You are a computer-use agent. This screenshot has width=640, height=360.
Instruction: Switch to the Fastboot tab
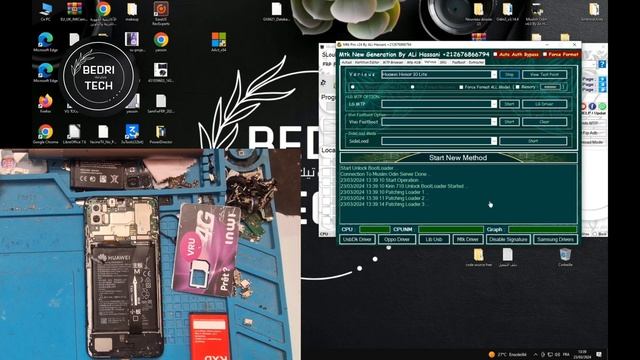[x=458, y=62]
